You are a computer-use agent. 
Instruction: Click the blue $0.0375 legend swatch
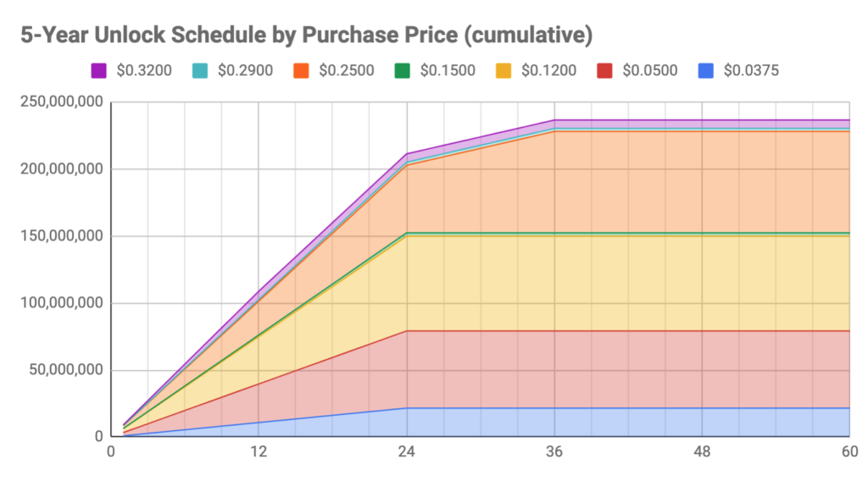click(706, 71)
